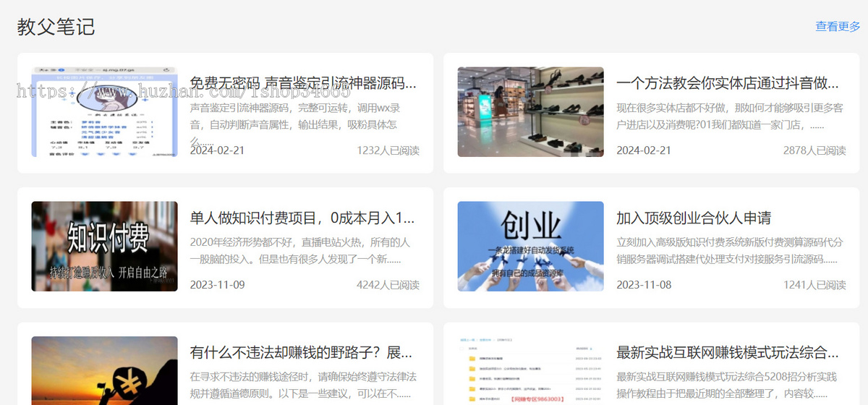Open the voice identification article thumbnail

tap(104, 112)
